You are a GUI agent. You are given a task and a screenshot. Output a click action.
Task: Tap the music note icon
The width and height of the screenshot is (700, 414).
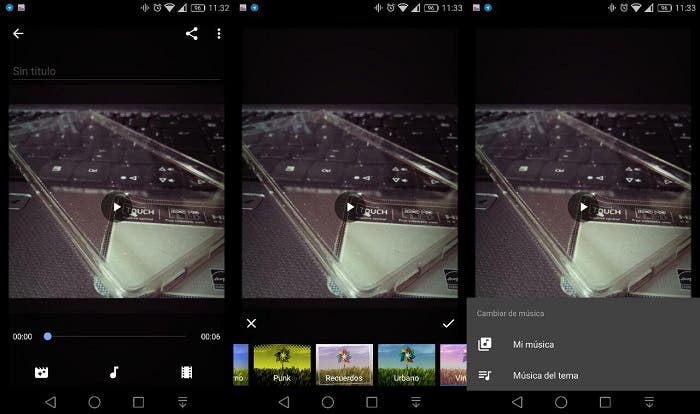[114, 372]
